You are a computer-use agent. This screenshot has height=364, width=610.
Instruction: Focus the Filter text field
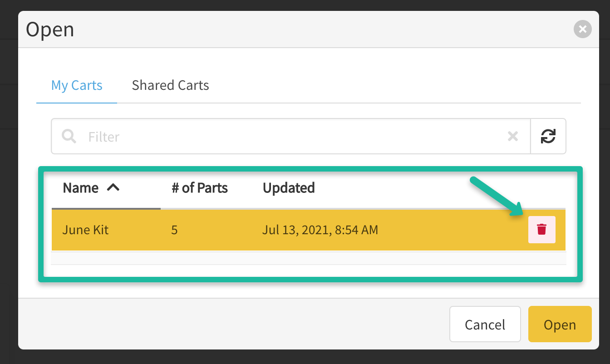click(x=290, y=137)
